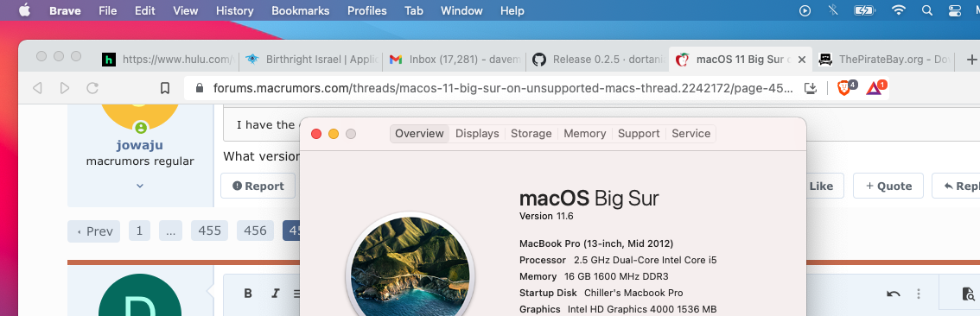
Task: Open the page jump ellipsis
Action: point(170,231)
